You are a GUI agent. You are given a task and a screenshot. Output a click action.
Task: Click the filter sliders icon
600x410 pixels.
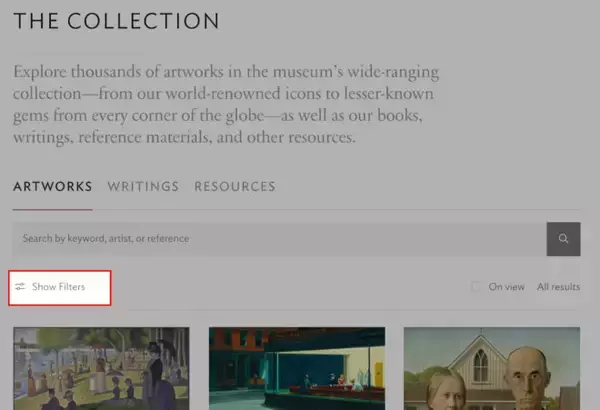(x=20, y=287)
